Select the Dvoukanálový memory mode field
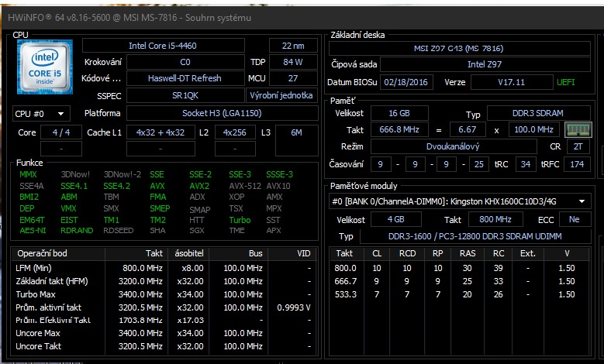Screen dimensions: 604x364 tap(452, 146)
